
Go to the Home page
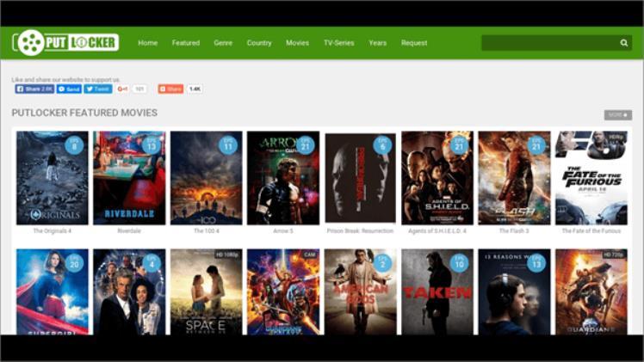(147, 43)
